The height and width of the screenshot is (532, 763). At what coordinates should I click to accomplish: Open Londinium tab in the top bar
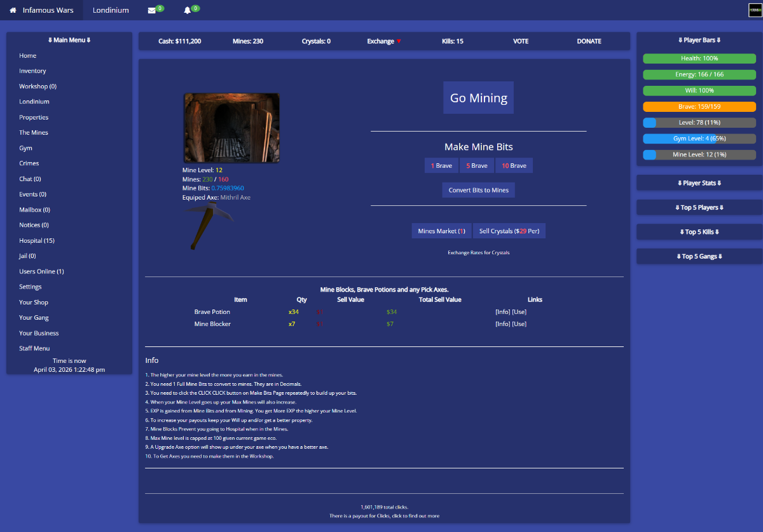click(111, 10)
